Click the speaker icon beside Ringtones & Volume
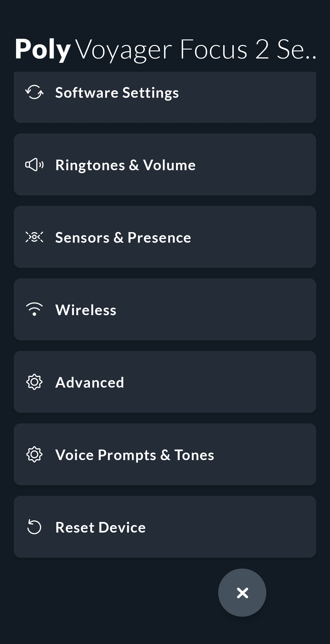330x644 pixels. click(34, 165)
